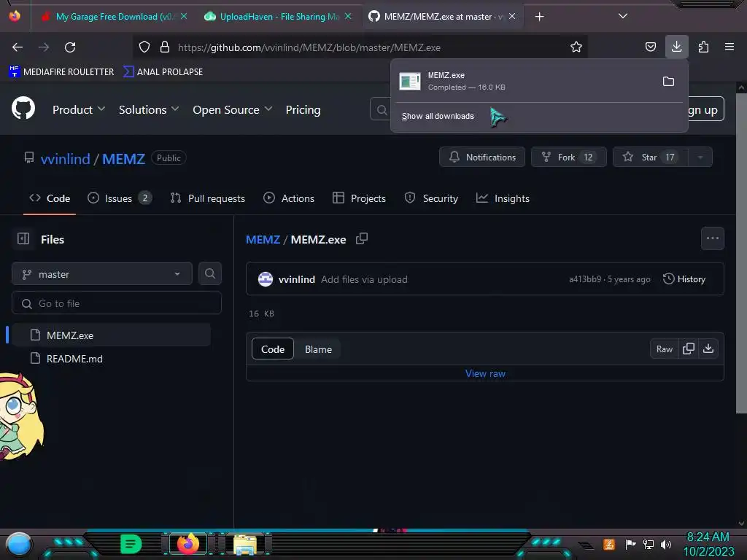This screenshot has width=747, height=560.
Task: Open the Firefox hamburger application menu
Action: click(x=729, y=47)
